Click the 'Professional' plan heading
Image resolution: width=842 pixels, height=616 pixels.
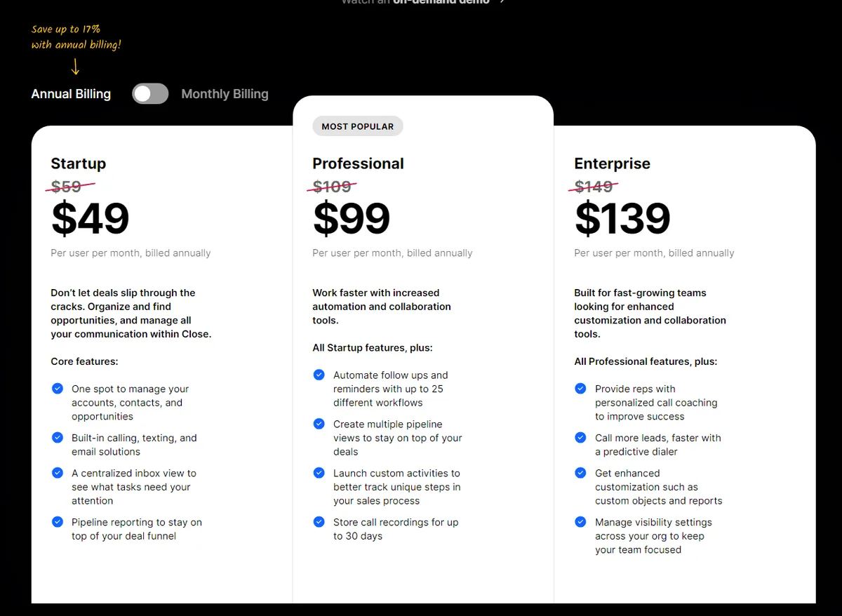pos(358,163)
